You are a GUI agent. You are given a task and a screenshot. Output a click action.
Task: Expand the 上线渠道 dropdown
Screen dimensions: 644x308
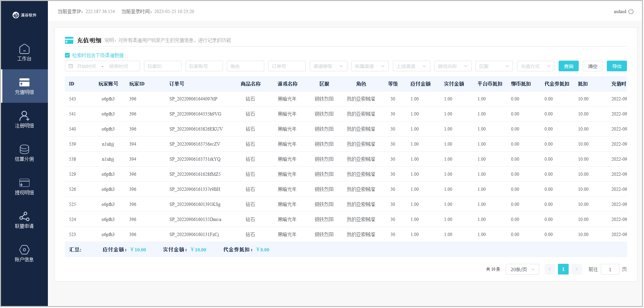(411, 66)
